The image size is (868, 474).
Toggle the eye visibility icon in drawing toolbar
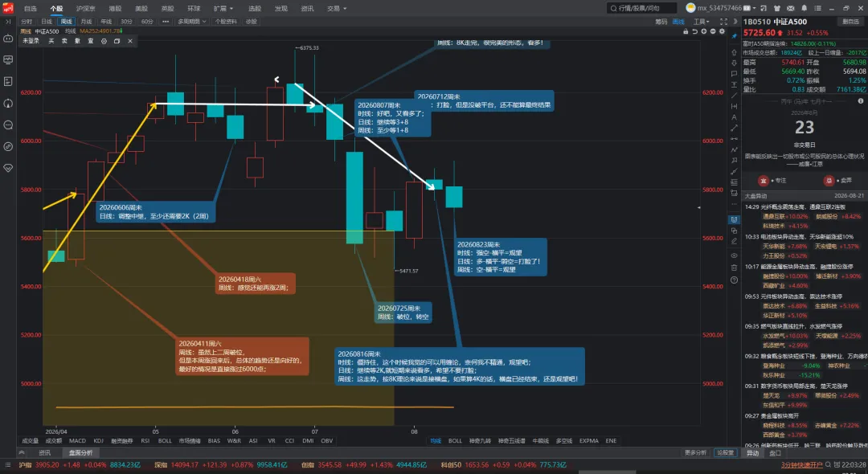[734, 256]
